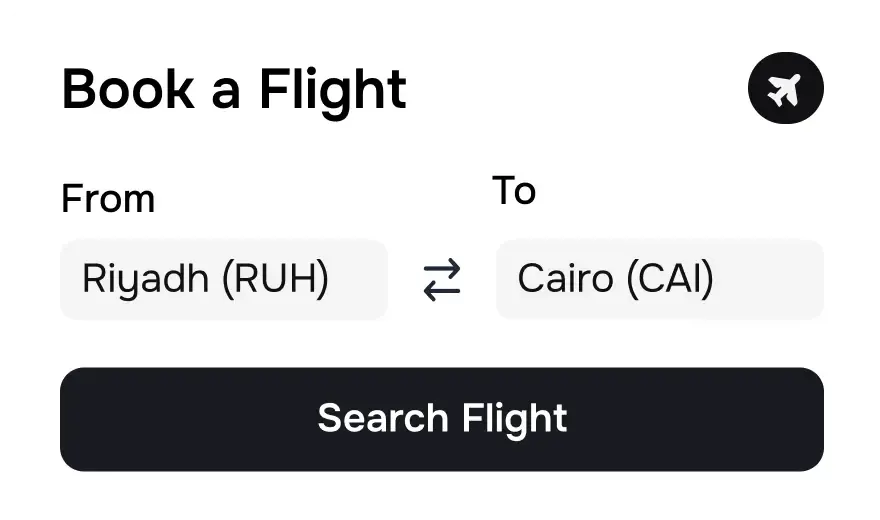880x520 pixels.
Task: Tap the two-arrow exchange icon
Action: [x=441, y=279]
